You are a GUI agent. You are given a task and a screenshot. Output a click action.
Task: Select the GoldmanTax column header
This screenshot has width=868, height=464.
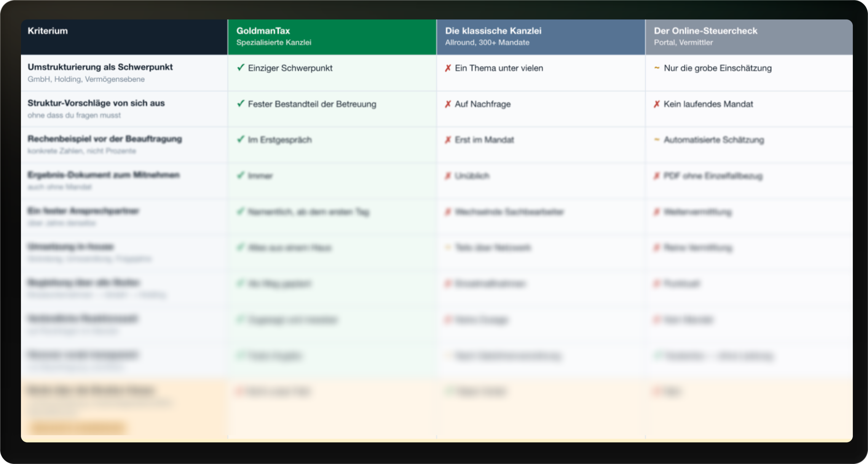point(332,37)
